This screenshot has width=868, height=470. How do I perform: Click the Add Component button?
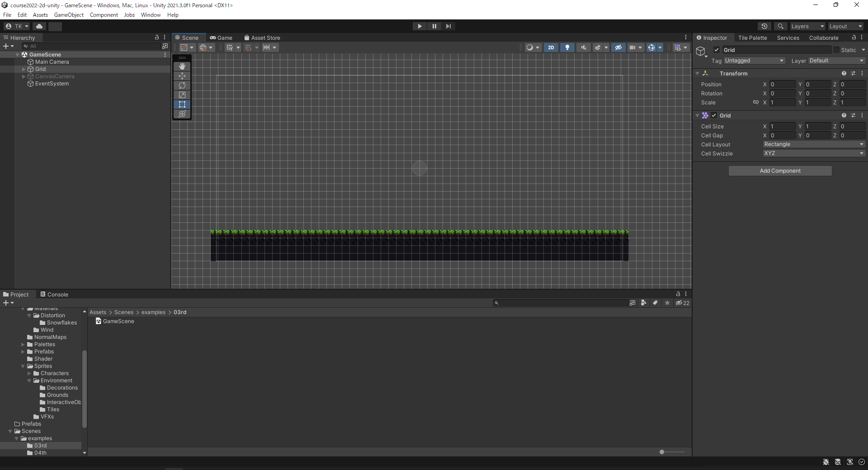pyautogui.click(x=780, y=171)
